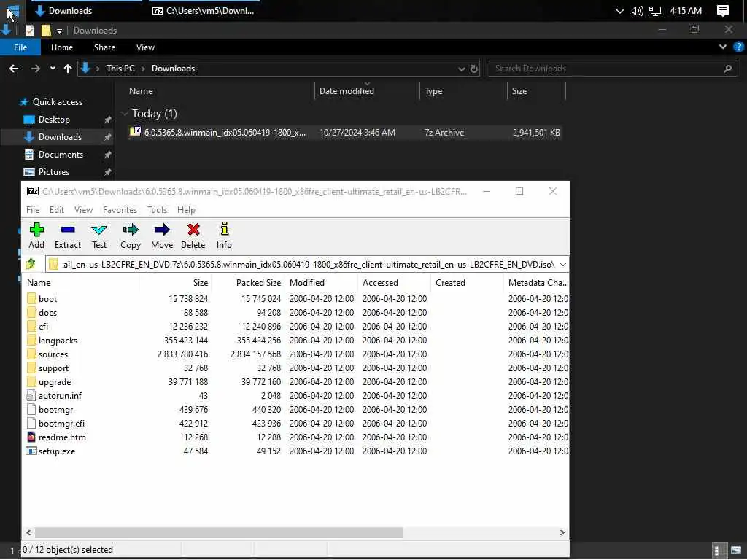Expand the Explorer ribbon chevron
The width and height of the screenshot is (747, 560).
(x=723, y=47)
